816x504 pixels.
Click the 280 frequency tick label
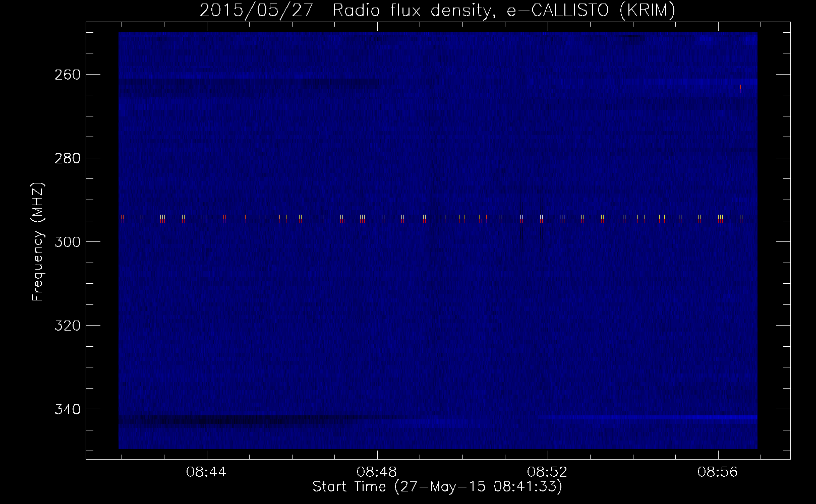click(x=67, y=158)
